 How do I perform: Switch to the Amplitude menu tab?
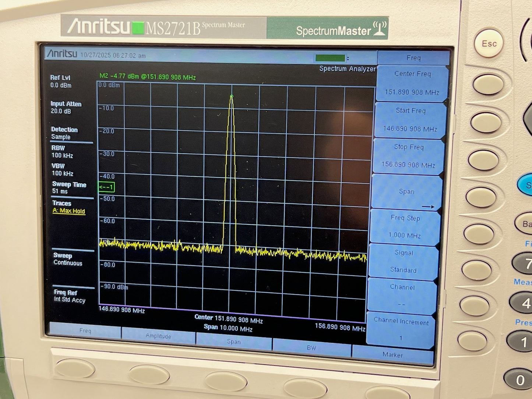158,336
